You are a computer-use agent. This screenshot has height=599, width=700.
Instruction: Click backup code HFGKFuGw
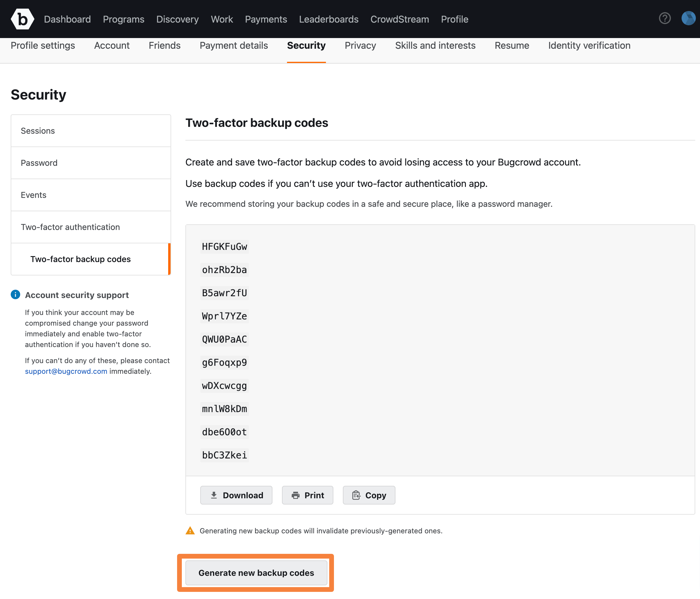pos(224,247)
